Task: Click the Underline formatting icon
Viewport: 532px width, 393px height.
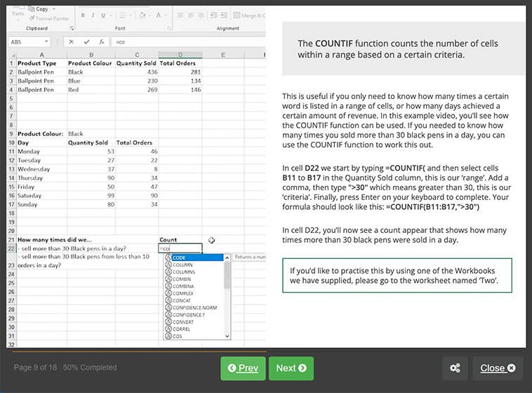Action: [103, 15]
